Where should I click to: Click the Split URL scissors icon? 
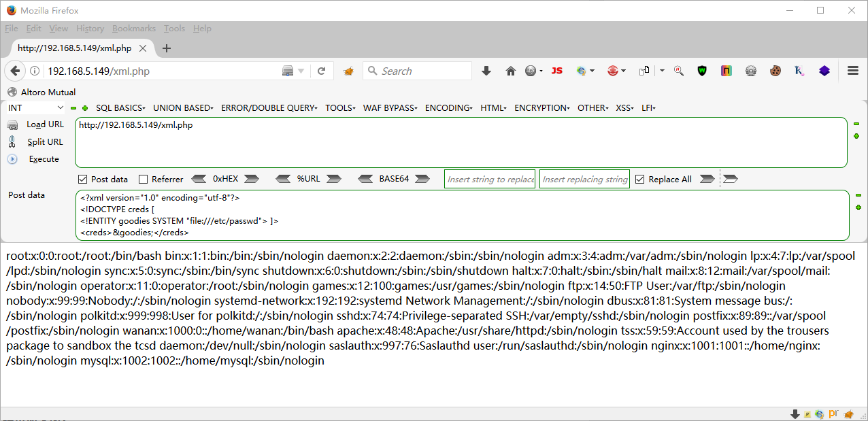12,141
